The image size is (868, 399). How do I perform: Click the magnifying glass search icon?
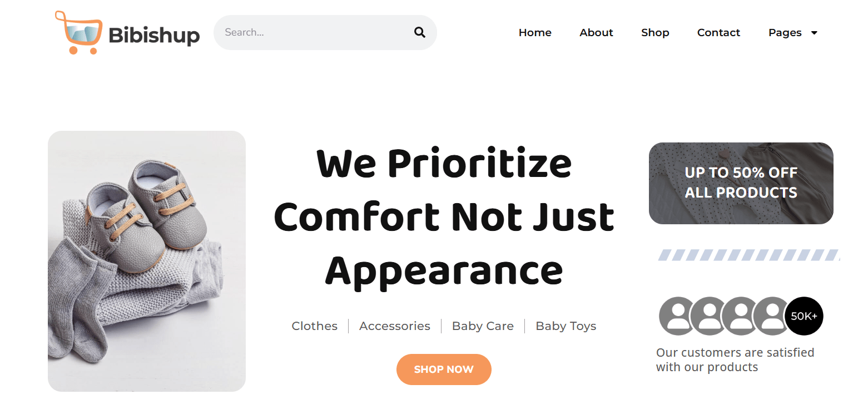click(420, 32)
